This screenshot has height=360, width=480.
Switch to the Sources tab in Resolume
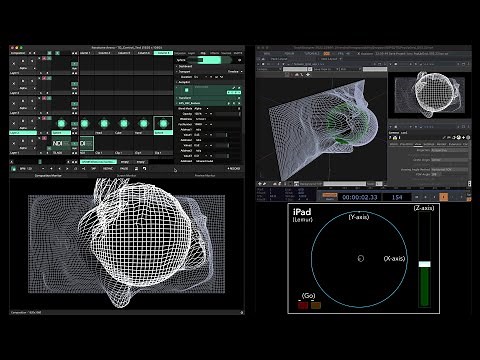coord(226,53)
